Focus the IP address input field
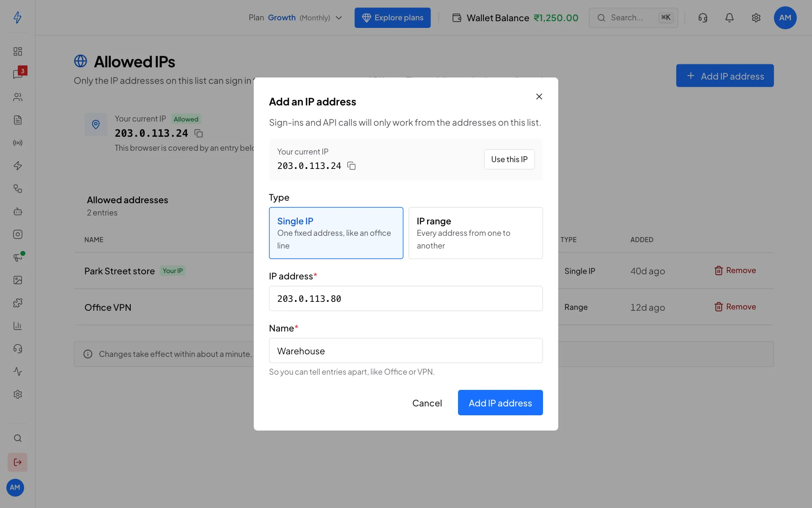The width and height of the screenshot is (812, 508). coord(406,298)
